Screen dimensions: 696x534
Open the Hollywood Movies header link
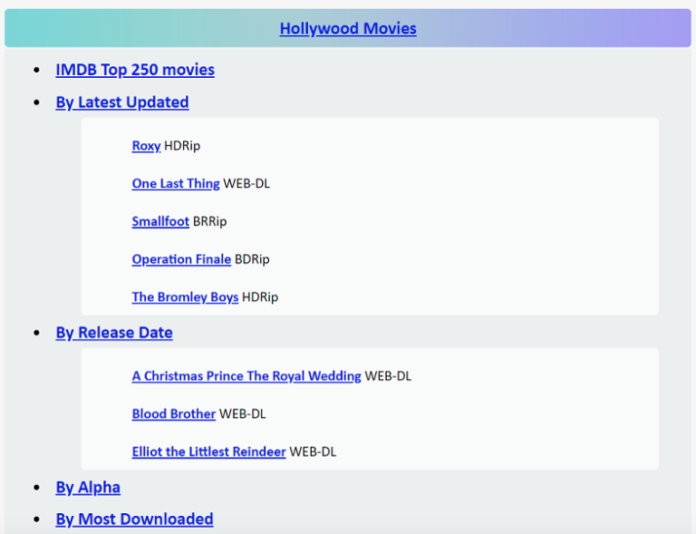(348, 28)
